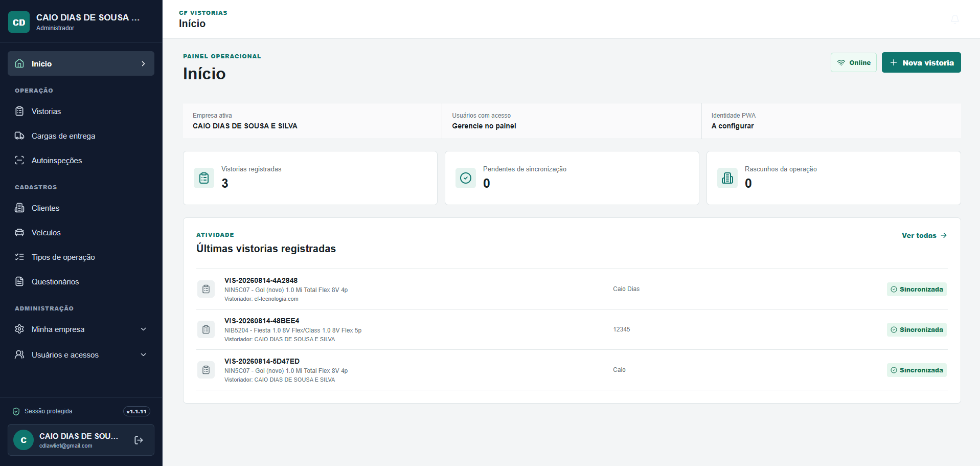Click the Vistoriador: cf-tecnologia.com text
Viewport: 980px width, 466px height.
tap(261, 299)
